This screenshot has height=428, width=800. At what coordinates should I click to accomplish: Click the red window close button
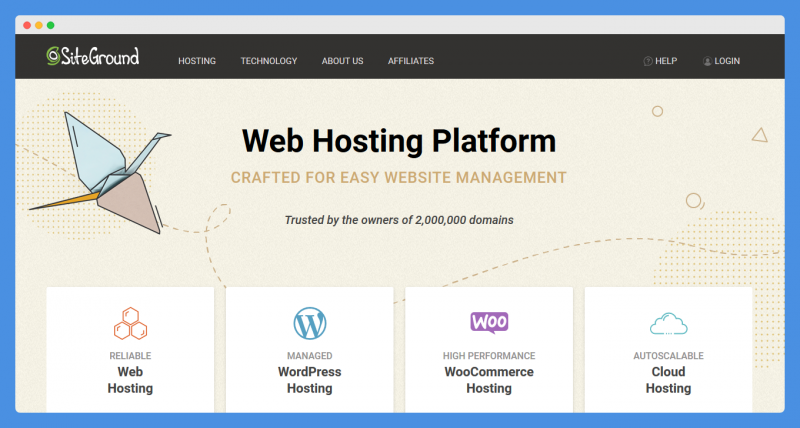click(x=27, y=25)
